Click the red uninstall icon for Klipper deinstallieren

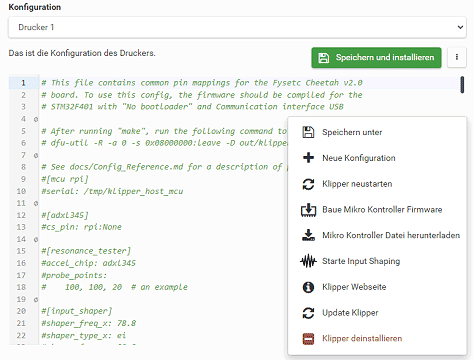308,339
